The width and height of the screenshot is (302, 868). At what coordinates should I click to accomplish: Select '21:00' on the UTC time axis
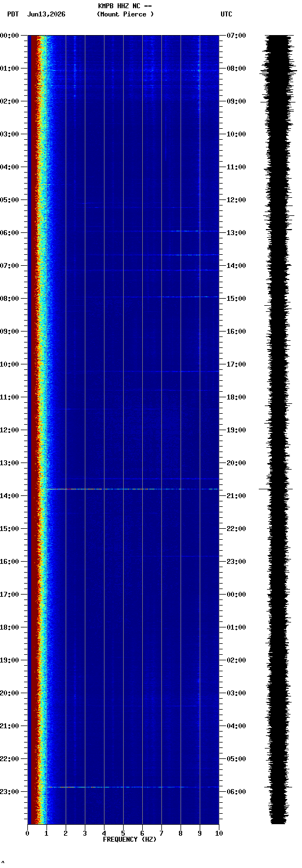pos(236,496)
